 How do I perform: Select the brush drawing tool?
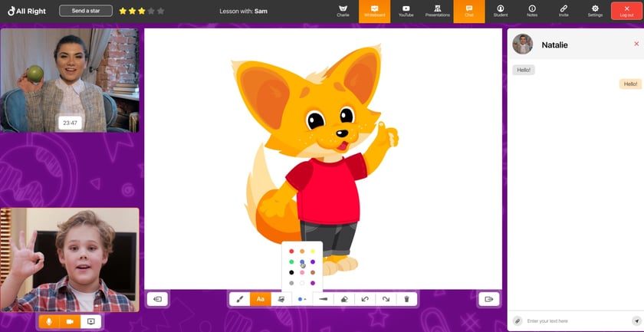point(239,299)
